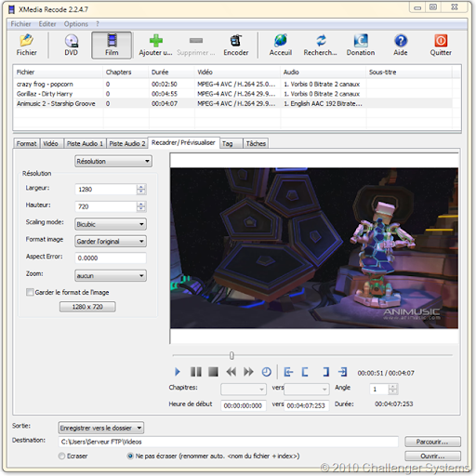The height and width of the screenshot is (476, 476).
Task: Open the Chapitres start dropdown
Action: [244, 389]
